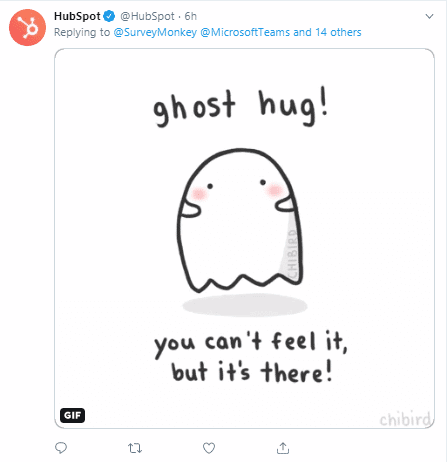The image size is (447, 462).
Task: Open the HubSpot sprocket profile avatar
Action: (27, 27)
